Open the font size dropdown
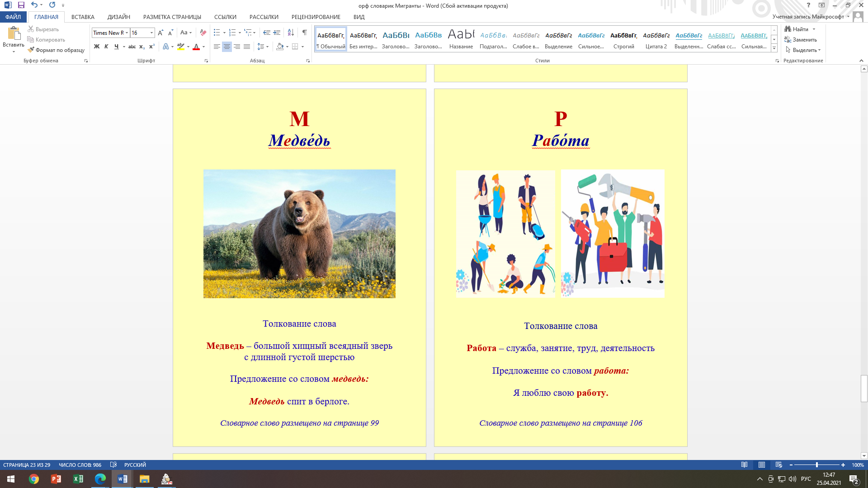This screenshot has height=488, width=868. tap(151, 33)
